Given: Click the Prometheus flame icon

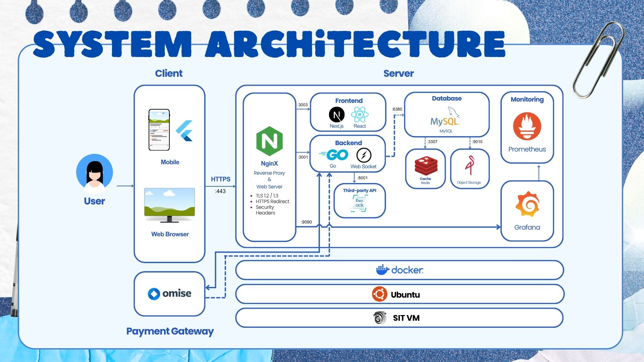Looking at the screenshot, I should 527,126.
